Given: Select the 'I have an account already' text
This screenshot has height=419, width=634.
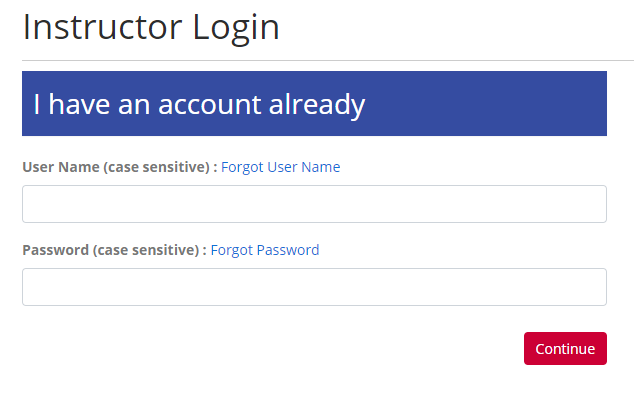Looking at the screenshot, I should tap(199, 104).
